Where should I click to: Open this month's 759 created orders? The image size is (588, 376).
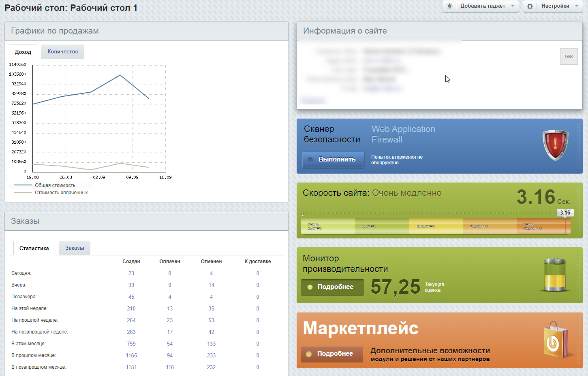pyautogui.click(x=131, y=344)
